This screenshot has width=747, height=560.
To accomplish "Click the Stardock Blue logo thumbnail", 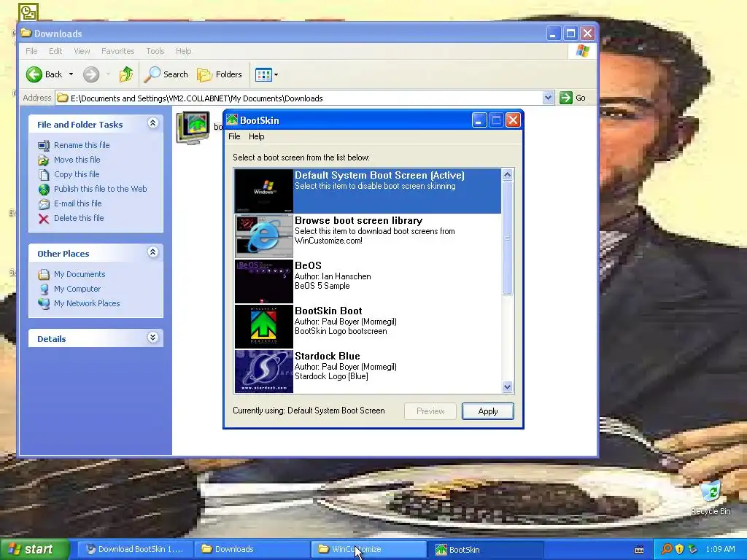I will (x=263, y=371).
